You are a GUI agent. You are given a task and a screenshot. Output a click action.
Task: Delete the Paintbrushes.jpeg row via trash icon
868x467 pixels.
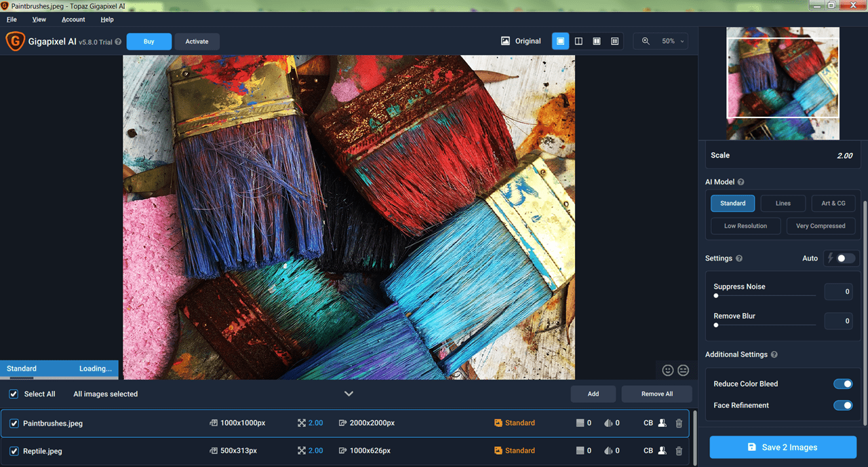pyautogui.click(x=679, y=423)
